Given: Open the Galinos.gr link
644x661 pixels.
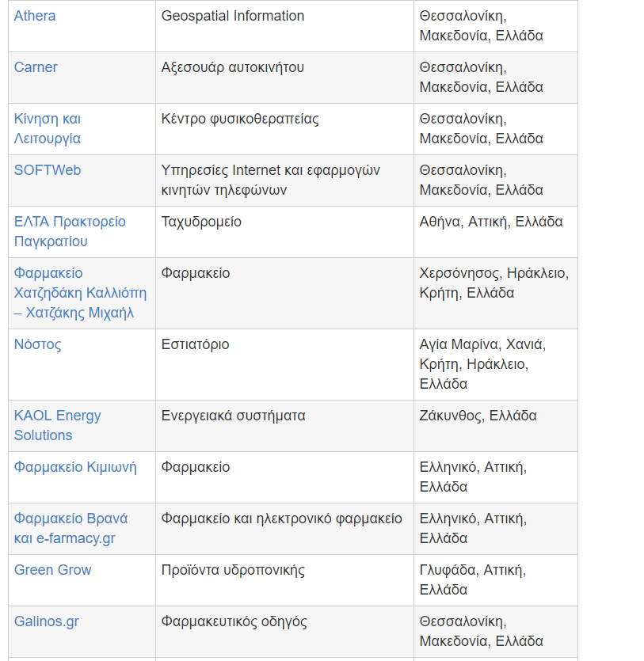Looking at the screenshot, I should [x=47, y=621].
